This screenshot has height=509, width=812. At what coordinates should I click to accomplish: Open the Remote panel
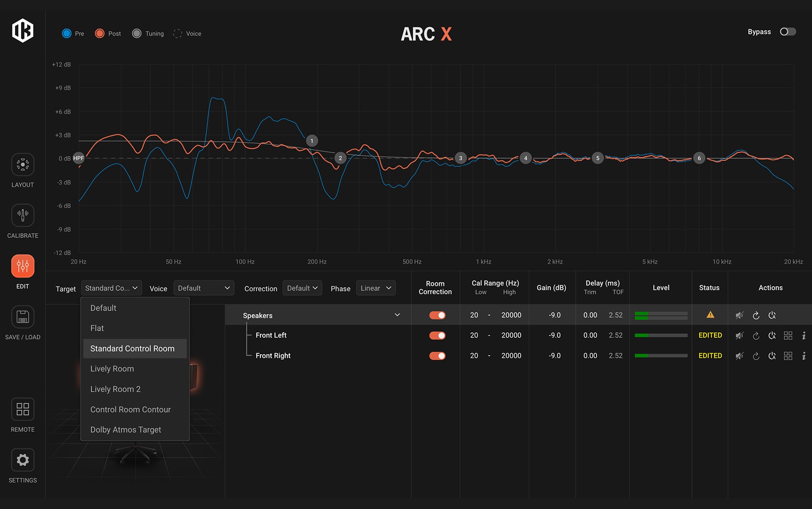click(x=22, y=410)
